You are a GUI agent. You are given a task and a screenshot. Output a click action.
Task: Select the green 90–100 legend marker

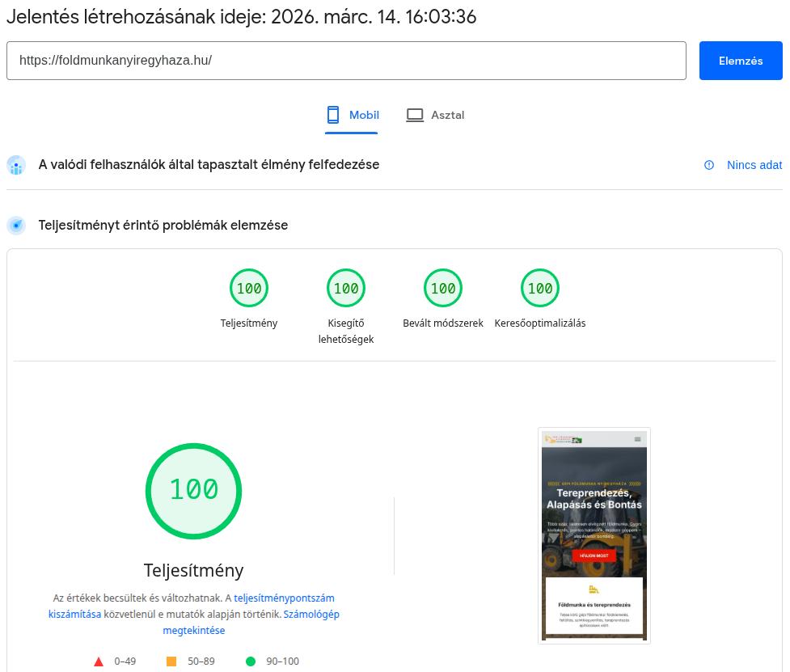251,661
